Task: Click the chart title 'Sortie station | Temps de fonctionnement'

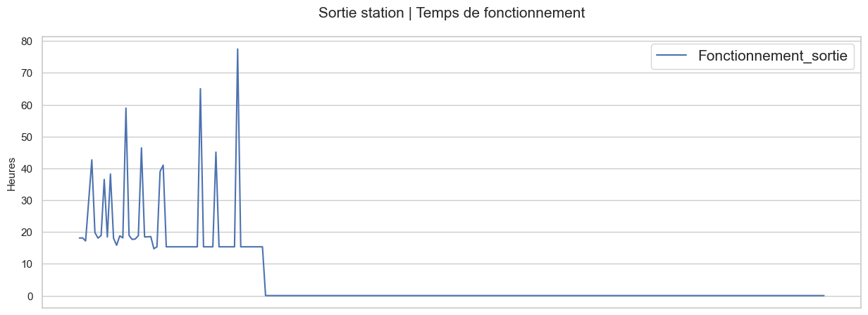Action: coord(452,13)
